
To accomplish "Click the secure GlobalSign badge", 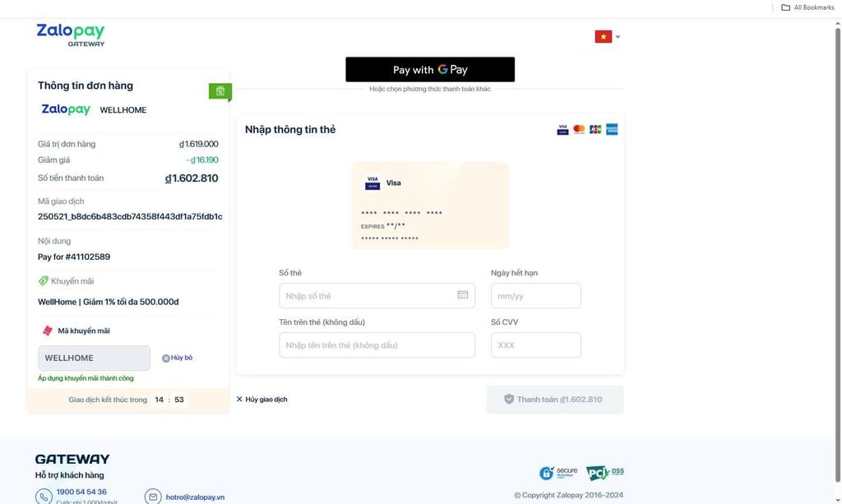I will pyautogui.click(x=558, y=473).
